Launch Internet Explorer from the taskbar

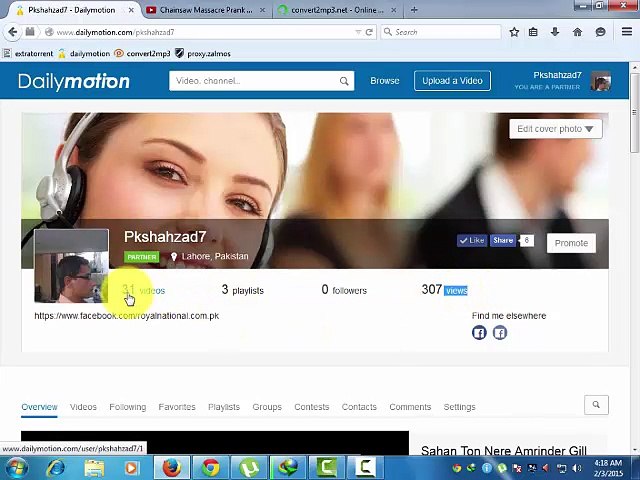click(x=56, y=468)
